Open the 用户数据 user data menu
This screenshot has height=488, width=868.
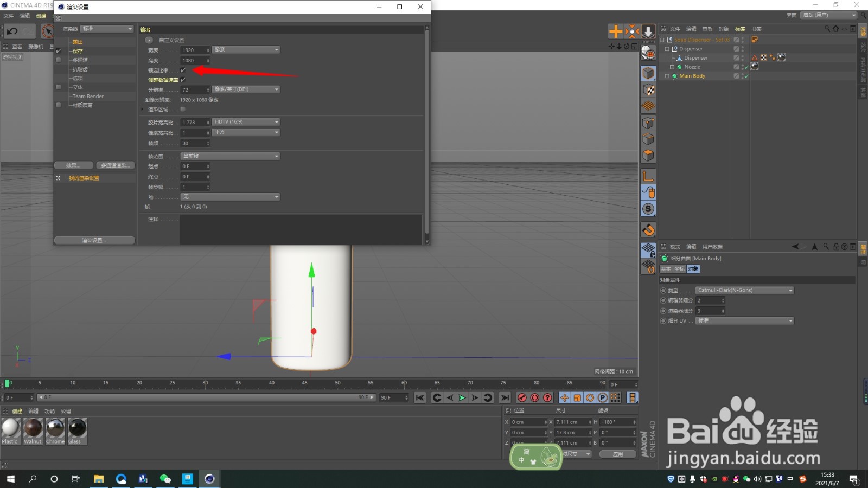[x=712, y=247]
